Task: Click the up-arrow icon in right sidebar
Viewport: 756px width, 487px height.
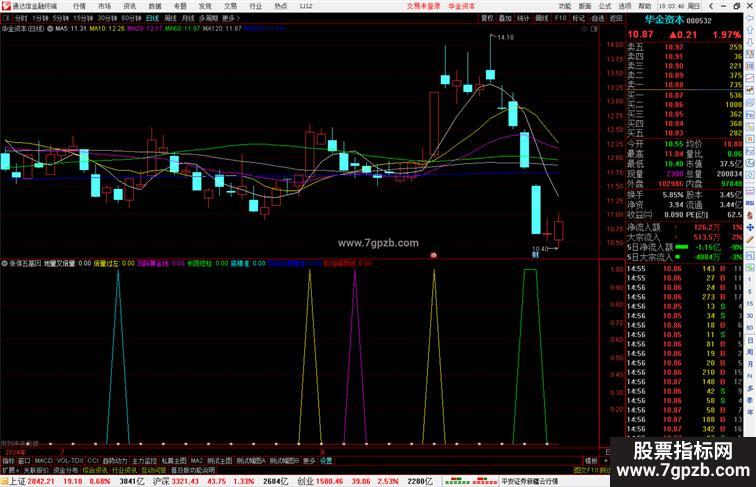Action: pos(750,30)
